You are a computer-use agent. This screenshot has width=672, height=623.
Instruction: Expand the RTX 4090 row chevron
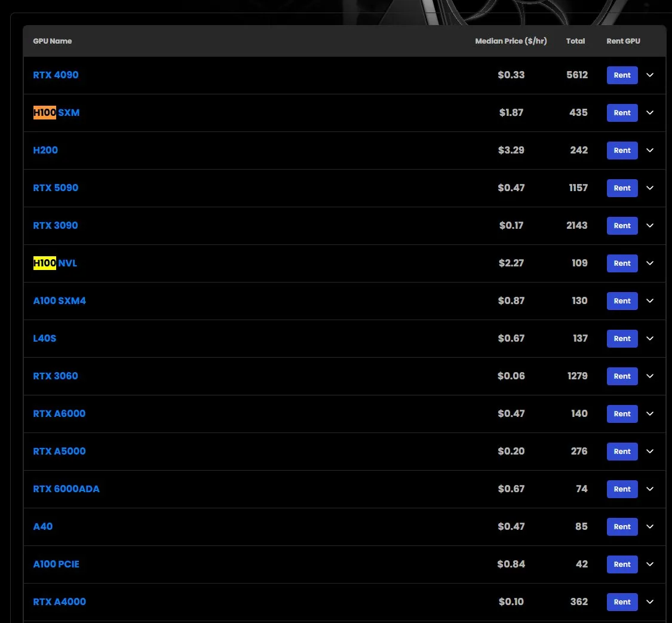tap(650, 75)
